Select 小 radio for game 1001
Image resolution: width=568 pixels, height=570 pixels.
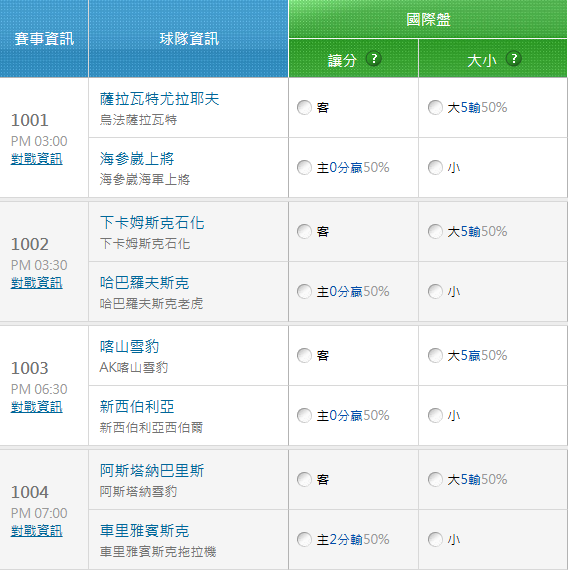(x=435, y=167)
